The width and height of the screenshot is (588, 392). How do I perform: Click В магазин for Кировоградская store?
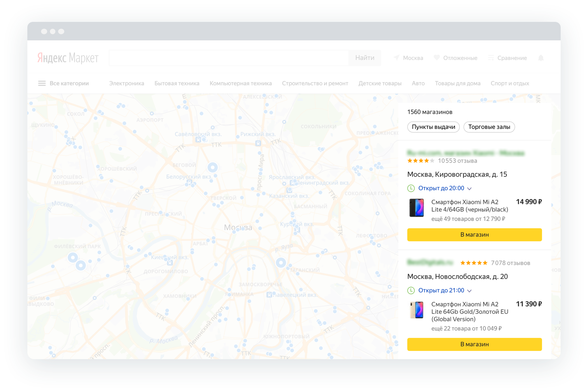coord(475,235)
